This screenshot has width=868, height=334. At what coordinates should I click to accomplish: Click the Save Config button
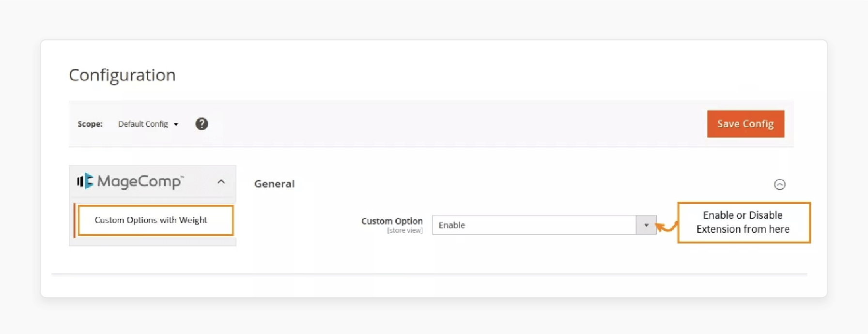745,124
